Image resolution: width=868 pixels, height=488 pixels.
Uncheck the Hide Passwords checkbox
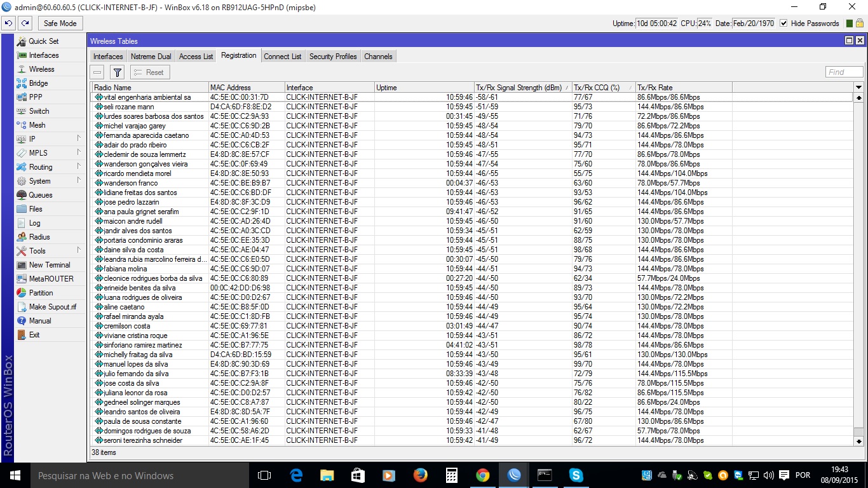point(783,24)
